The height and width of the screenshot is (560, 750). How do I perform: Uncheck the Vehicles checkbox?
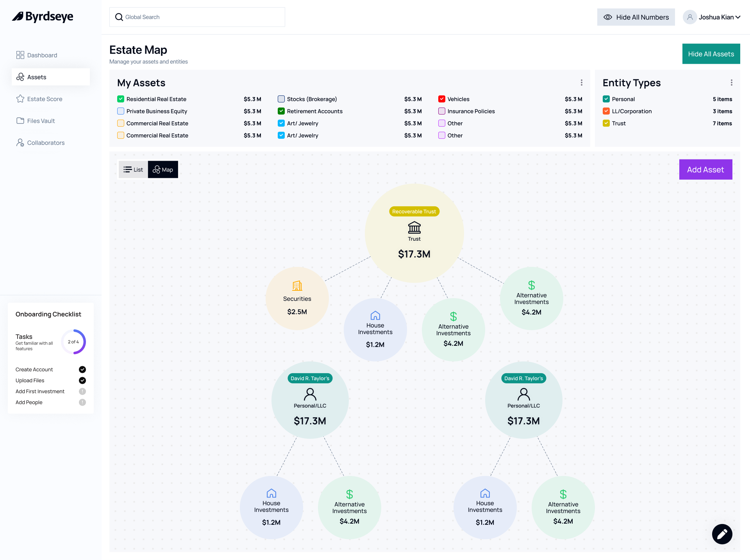tap(442, 99)
